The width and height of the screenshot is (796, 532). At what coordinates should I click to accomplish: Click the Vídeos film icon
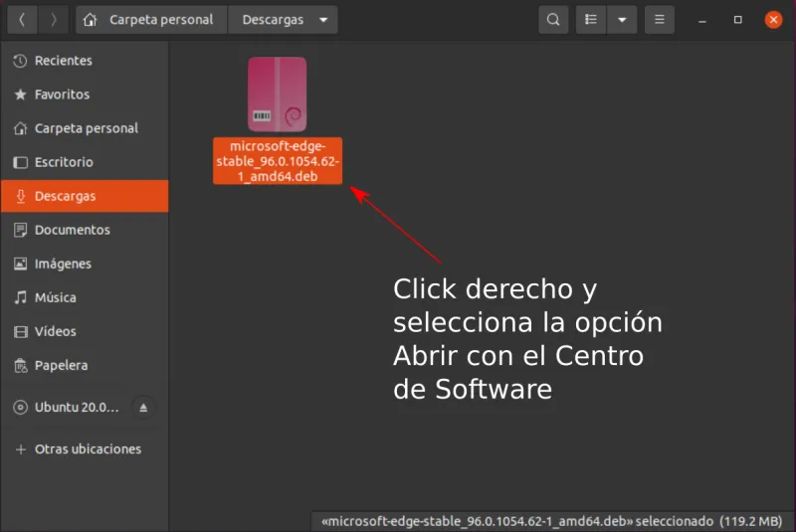[20, 332]
